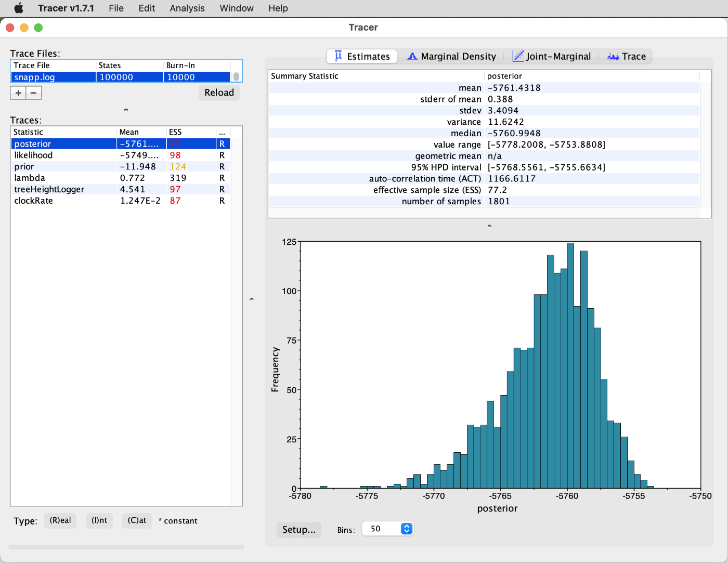Open the Apple menu

coord(19,8)
